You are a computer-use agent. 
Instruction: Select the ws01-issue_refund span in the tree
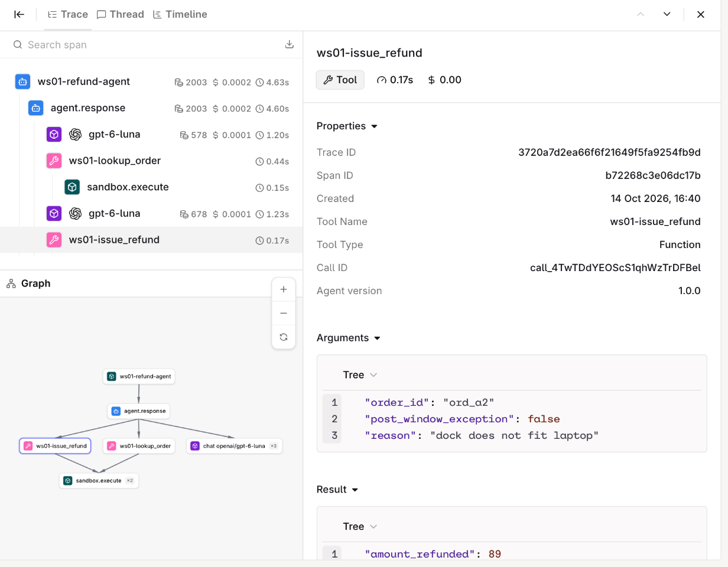click(x=151, y=240)
